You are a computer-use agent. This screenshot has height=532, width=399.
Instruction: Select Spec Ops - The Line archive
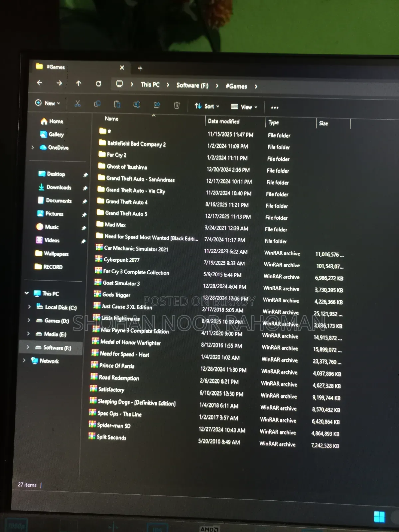click(x=115, y=413)
